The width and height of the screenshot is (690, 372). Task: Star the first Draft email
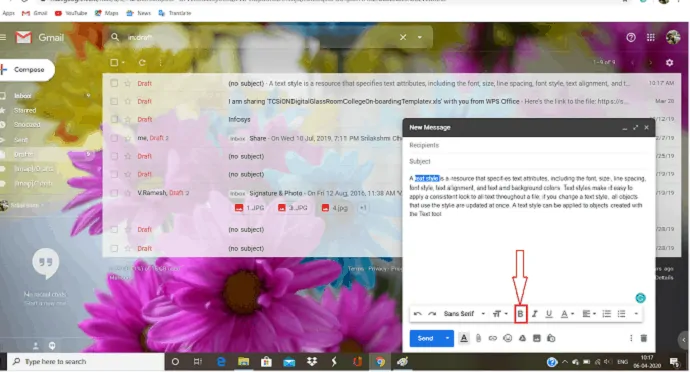pos(128,83)
